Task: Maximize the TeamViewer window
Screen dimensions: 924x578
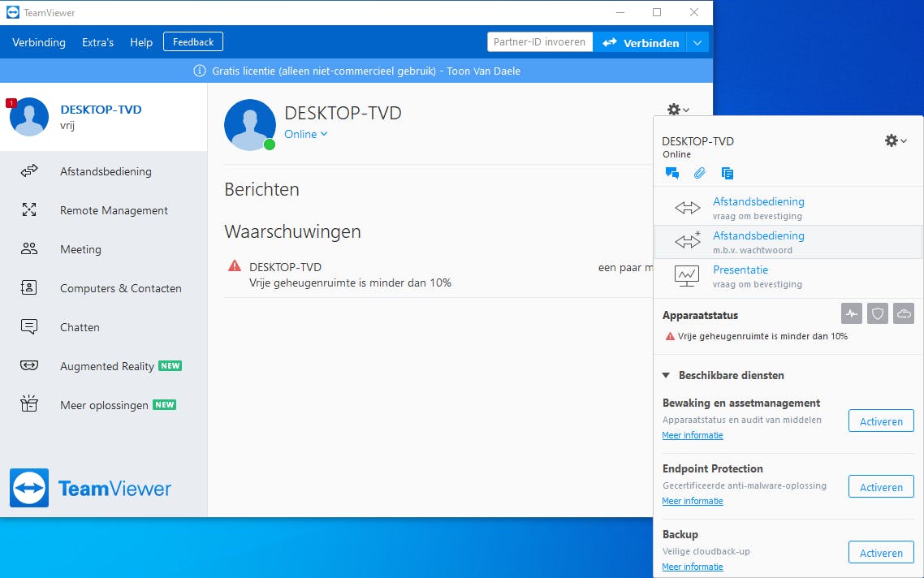Action: coord(657,12)
